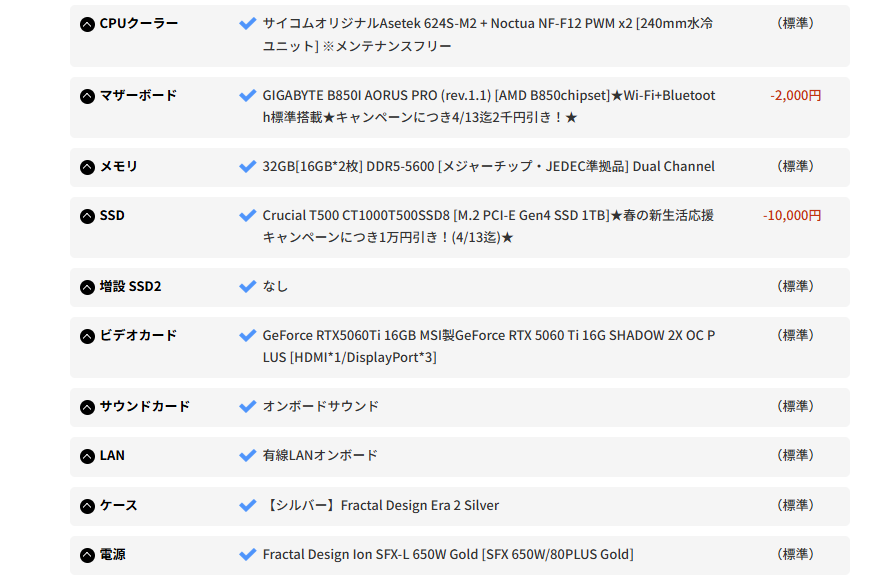Click the chevron icon beside SSD
Image resolution: width=872 pixels, height=581 pixels.
87,216
